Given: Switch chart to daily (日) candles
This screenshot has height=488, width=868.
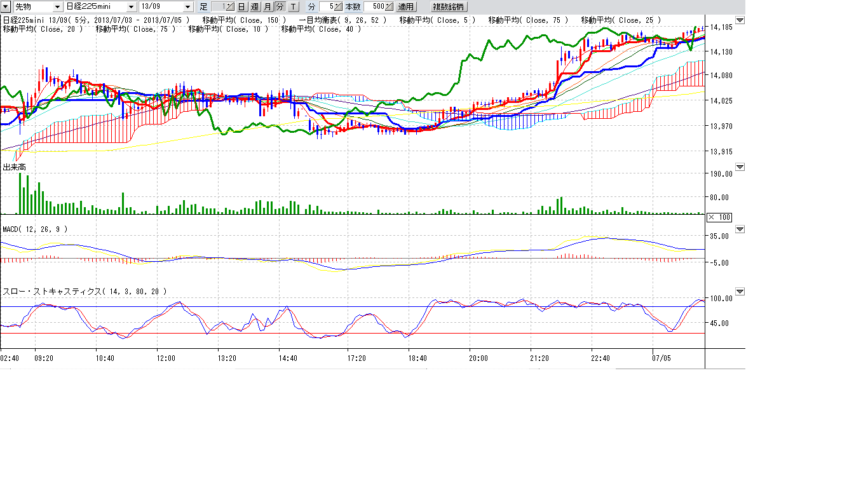Looking at the screenshot, I should coord(242,7).
